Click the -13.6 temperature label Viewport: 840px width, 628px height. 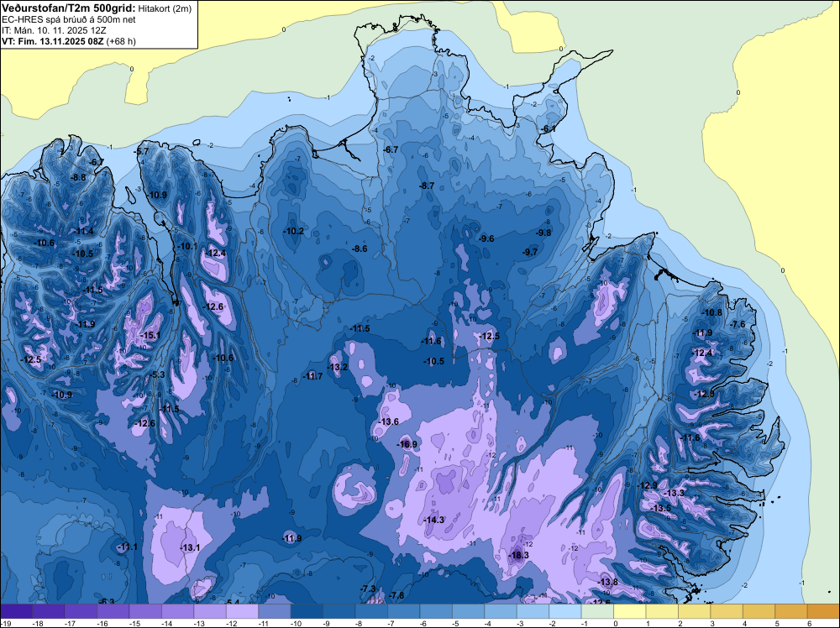coord(388,421)
